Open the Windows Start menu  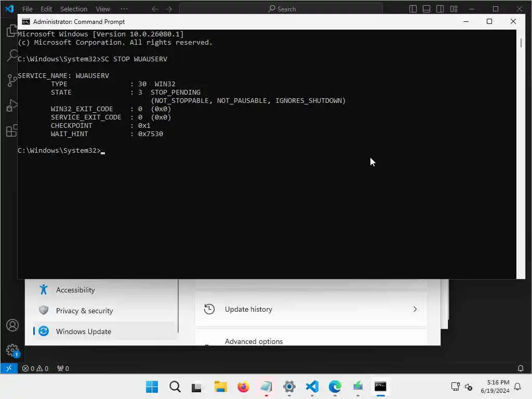click(x=152, y=387)
